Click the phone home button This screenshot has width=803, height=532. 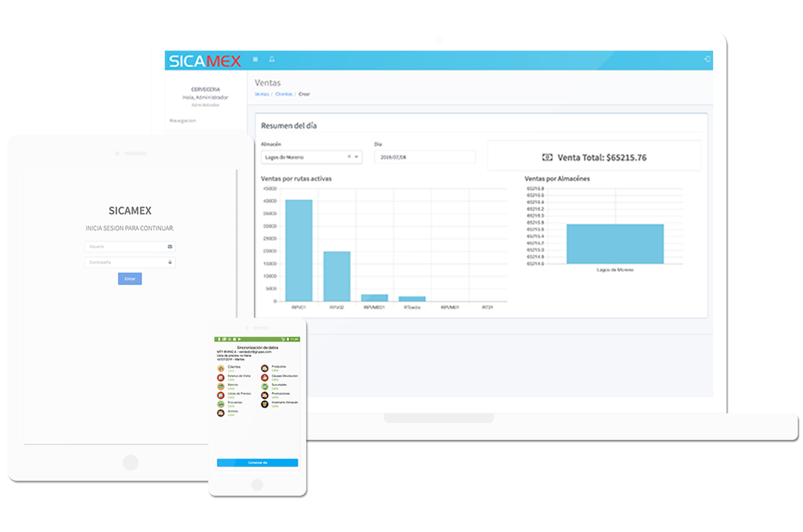(257, 485)
